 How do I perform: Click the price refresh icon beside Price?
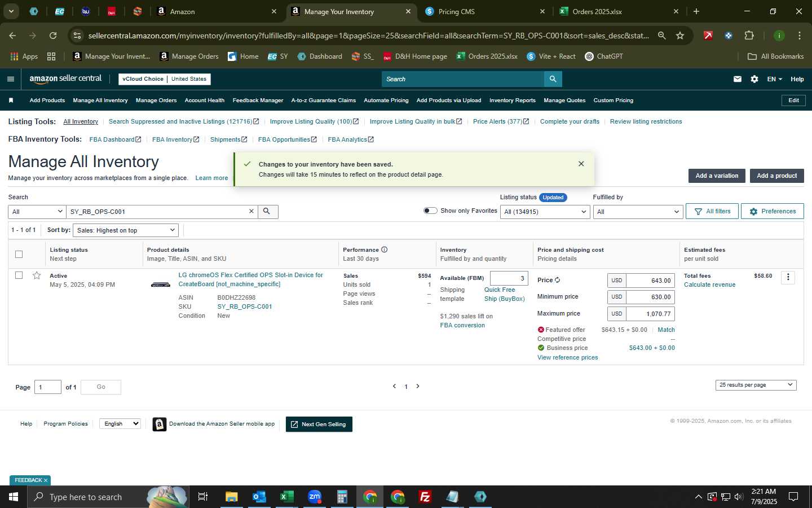click(557, 280)
